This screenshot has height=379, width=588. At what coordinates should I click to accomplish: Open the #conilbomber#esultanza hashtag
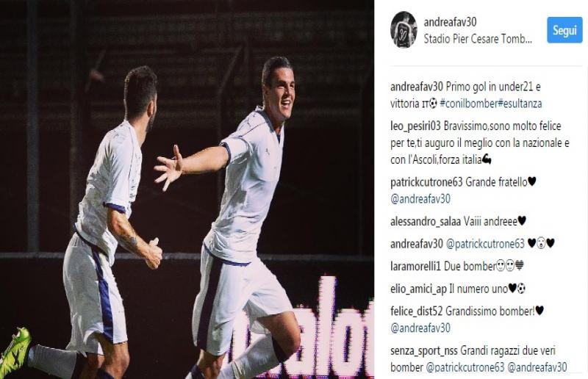pos(491,104)
